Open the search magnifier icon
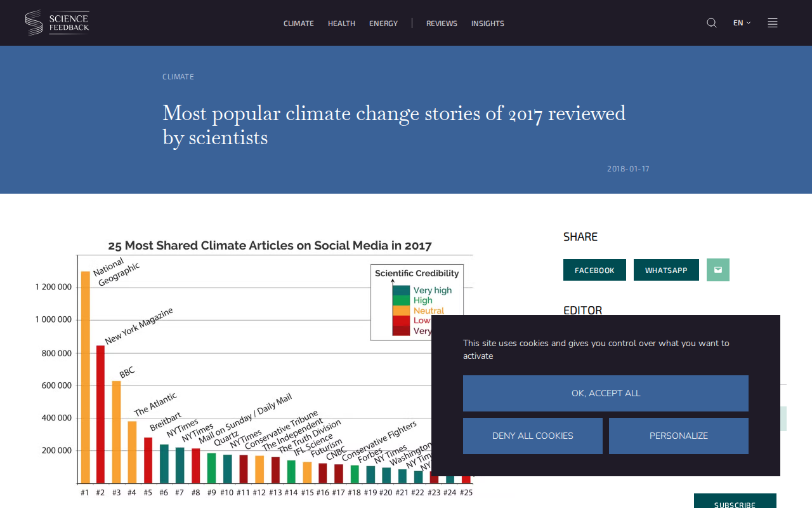Viewport: 812px width, 508px height. [712, 23]
